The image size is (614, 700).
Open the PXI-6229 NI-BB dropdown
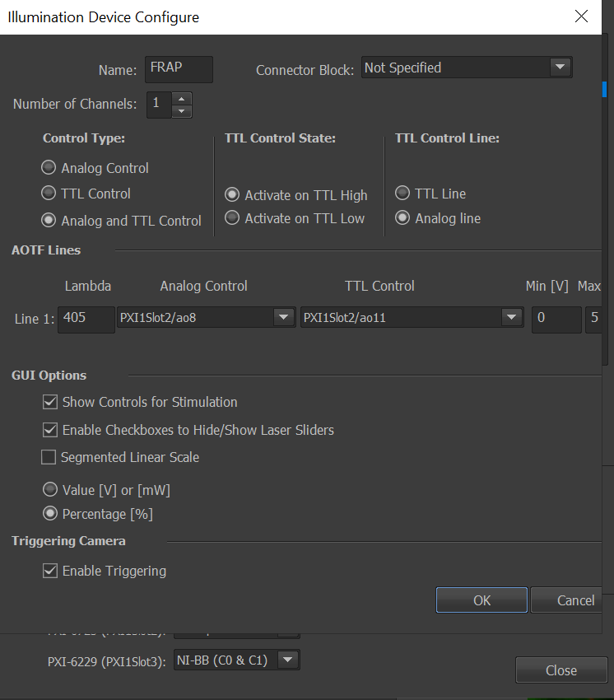pyautogui.click(x=286, y=660)
